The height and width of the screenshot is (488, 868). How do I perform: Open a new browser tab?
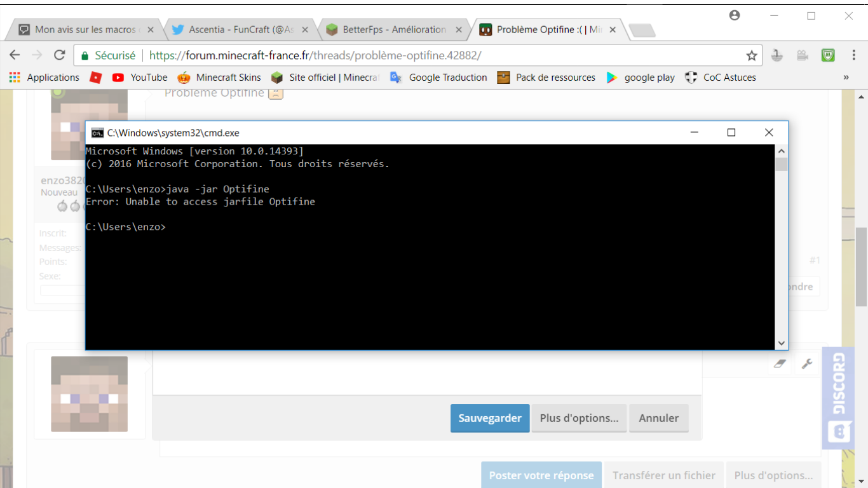[x=642, y=30]
